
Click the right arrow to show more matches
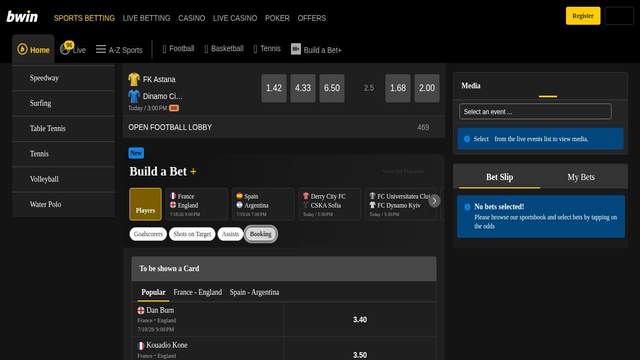tap(434, 201)
